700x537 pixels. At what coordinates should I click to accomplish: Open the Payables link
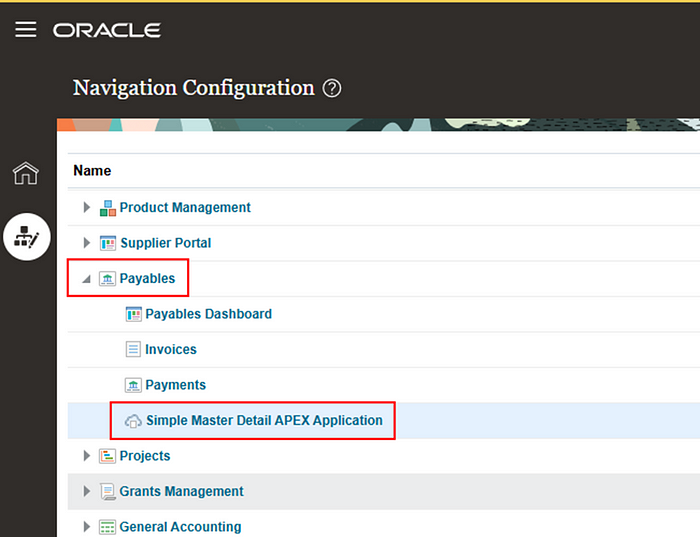(x=147, y=279)
